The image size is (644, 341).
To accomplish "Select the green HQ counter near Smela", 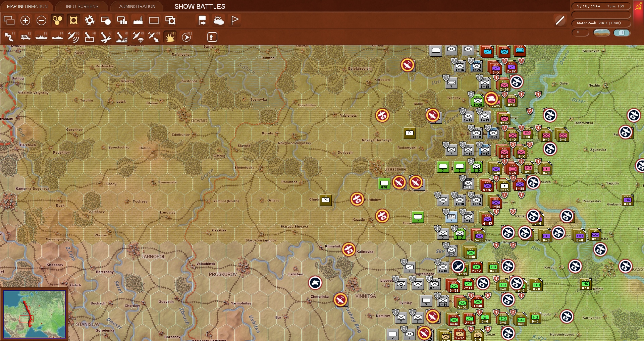I will [585, 284].
